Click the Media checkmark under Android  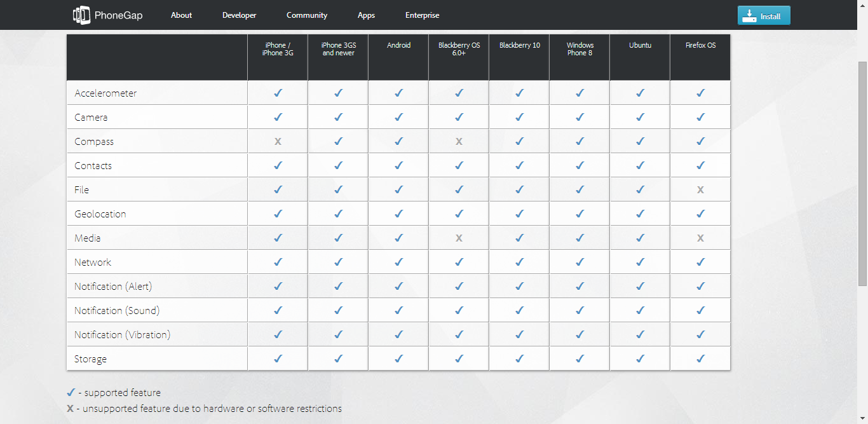(x=398, y=238)
